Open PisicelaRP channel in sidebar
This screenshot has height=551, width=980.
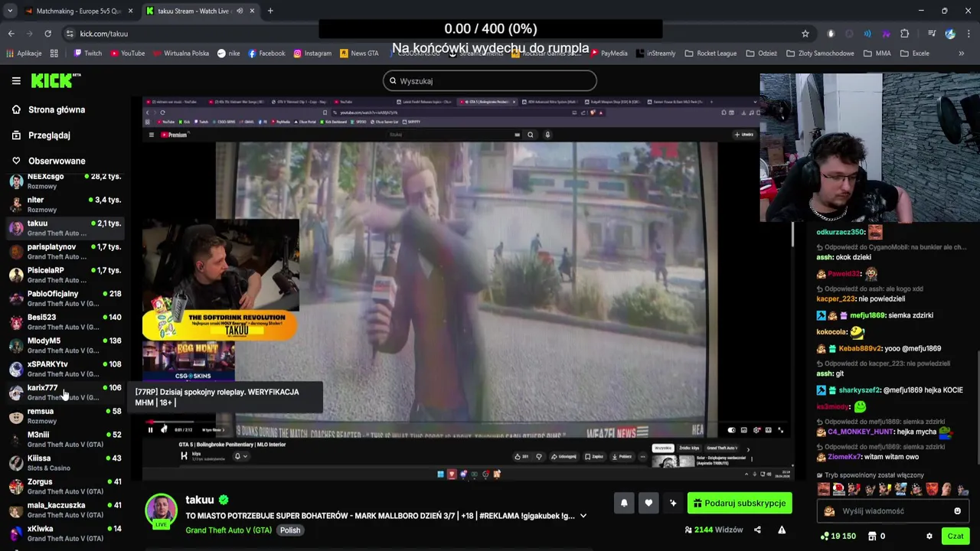pyautogui.click(x=65, y=275)
